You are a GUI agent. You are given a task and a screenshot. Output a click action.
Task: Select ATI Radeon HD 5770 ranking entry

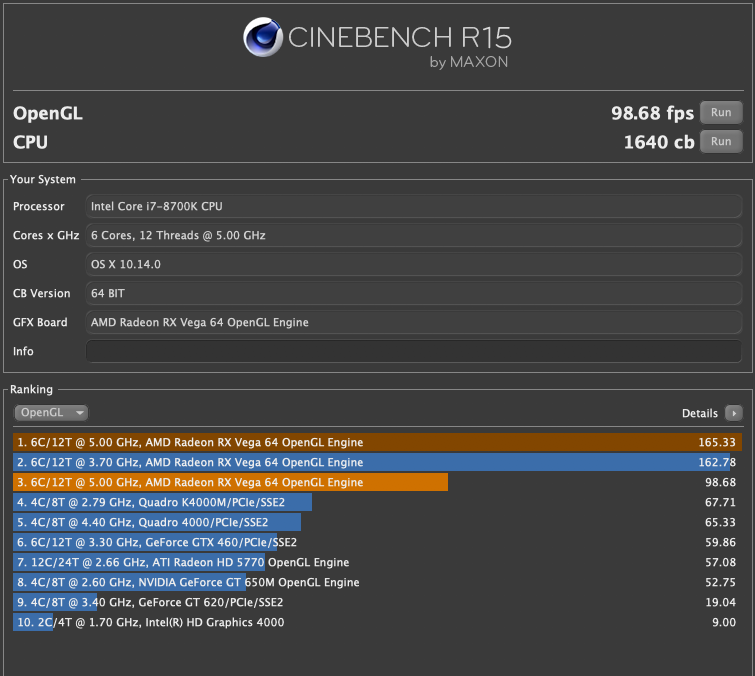pyautogui.click(x=378, y=562)
